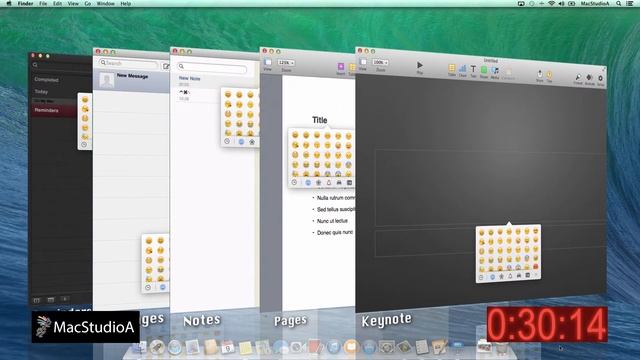Click the Spotlight search icon in menu bar
Image resolution: width=640 pixels, height=360 pixels.
click(619, 3)
